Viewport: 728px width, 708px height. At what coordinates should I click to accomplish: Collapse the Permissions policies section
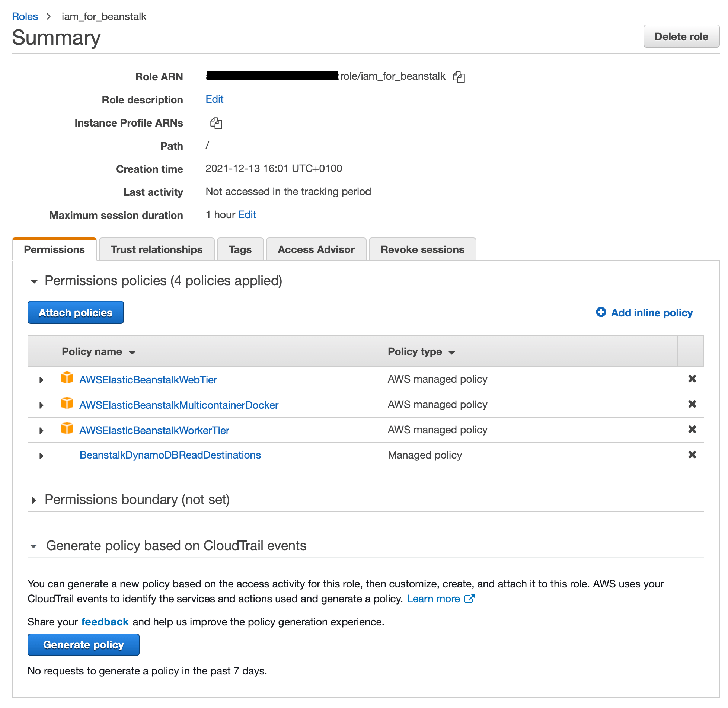pos(34,281)
